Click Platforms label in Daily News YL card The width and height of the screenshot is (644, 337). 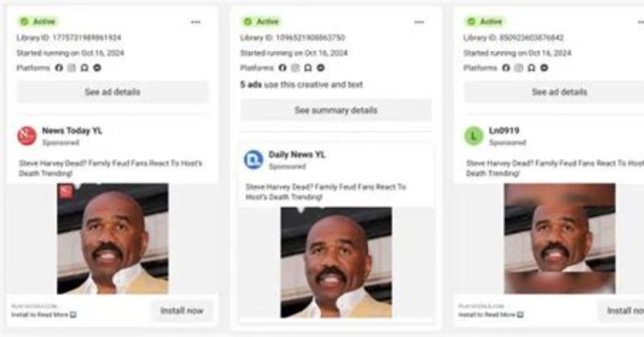(257, 68)
